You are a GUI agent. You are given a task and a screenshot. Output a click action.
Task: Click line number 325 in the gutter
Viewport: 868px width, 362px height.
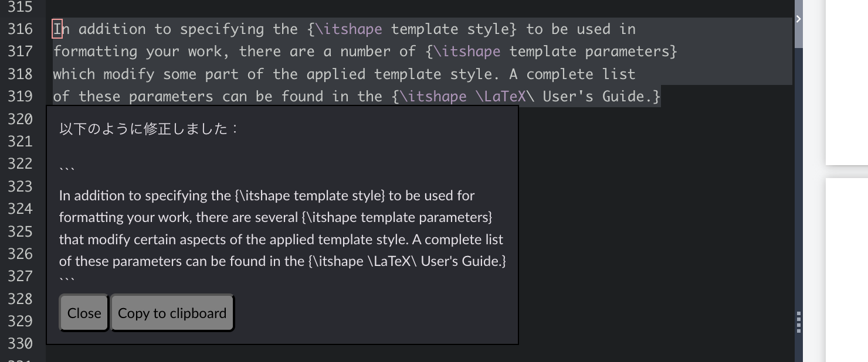coord(20,231)
